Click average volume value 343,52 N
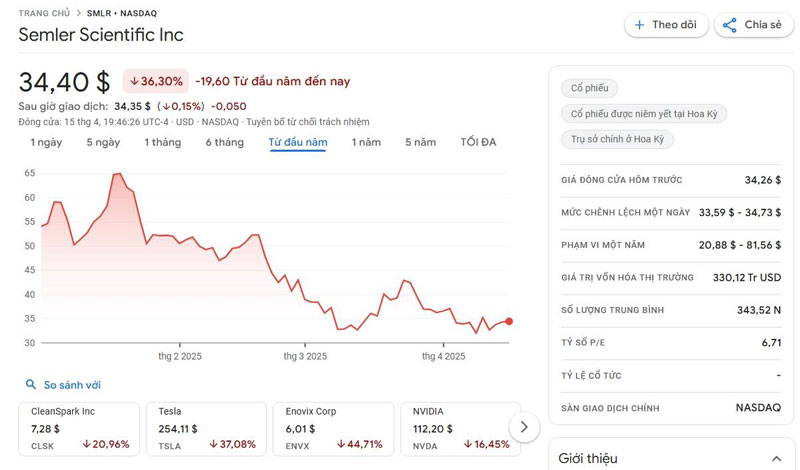 tap(759, 310)
